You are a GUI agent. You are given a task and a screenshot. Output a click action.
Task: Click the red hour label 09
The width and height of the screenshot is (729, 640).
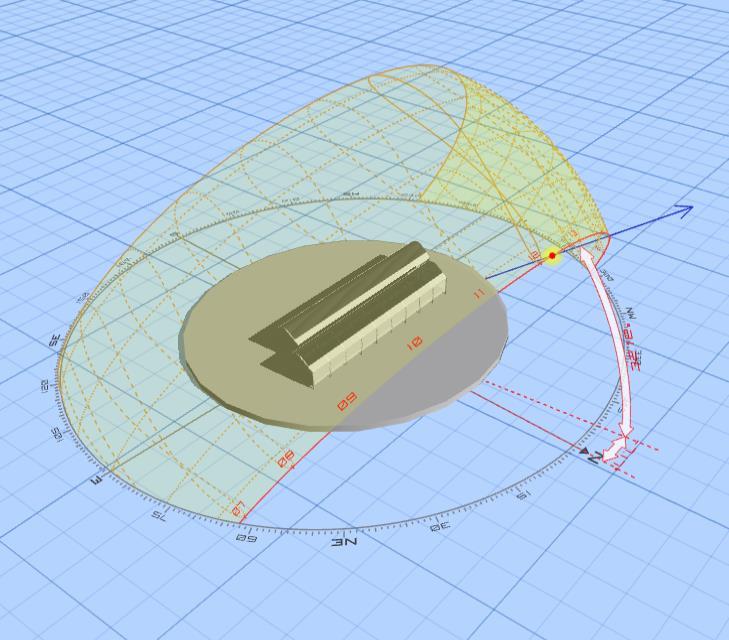(x=348, y=402)
